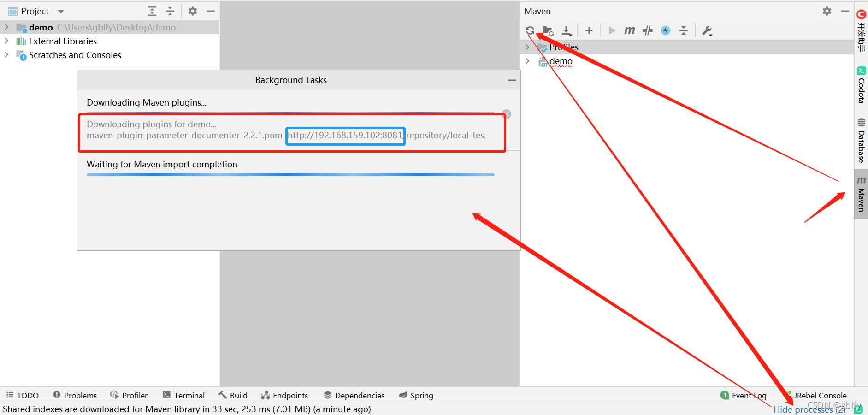Open the Chinese-labelled assistant side tab
This screenshot has width=868, height=415.
pos(861,30)
